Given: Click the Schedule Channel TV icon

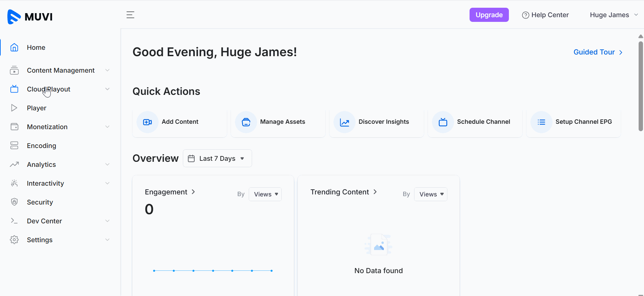Looking at the screenshot, I should (x=443, y=122).
